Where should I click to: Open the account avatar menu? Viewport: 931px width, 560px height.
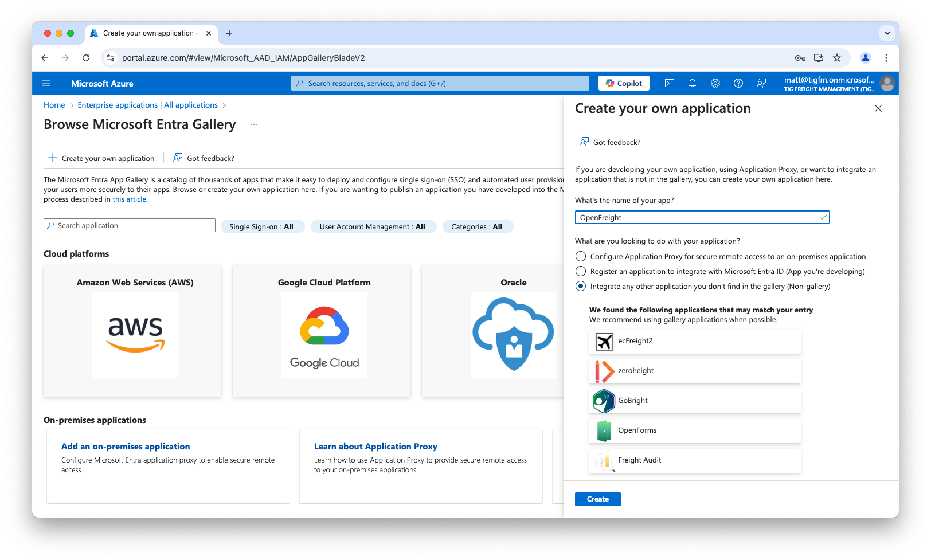(887, 84)
